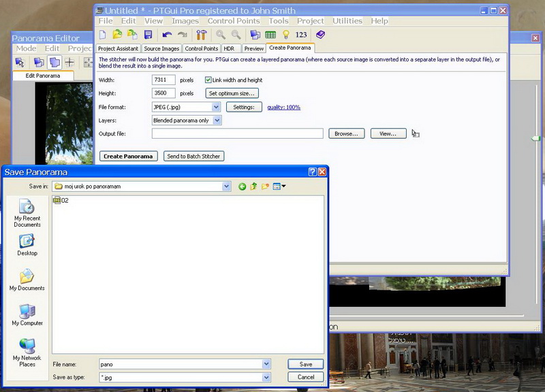Viewport: 545px width, 392px height.
Task: Click the second magnifier zoom icon
Action: pyautogui.click(x=236, y=35)
